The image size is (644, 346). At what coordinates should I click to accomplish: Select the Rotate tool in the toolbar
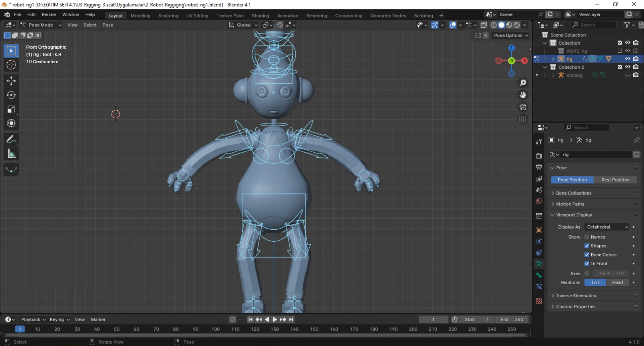(x=11, y=95)
